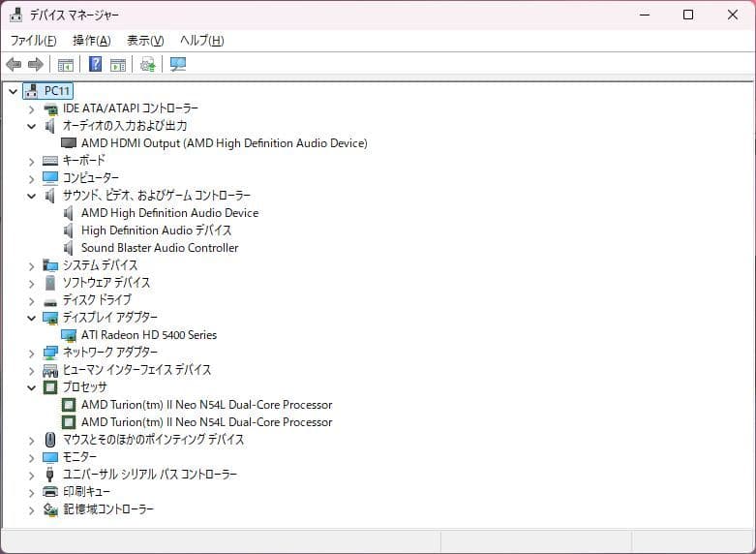Expand the モニター category

coord(31,458)
